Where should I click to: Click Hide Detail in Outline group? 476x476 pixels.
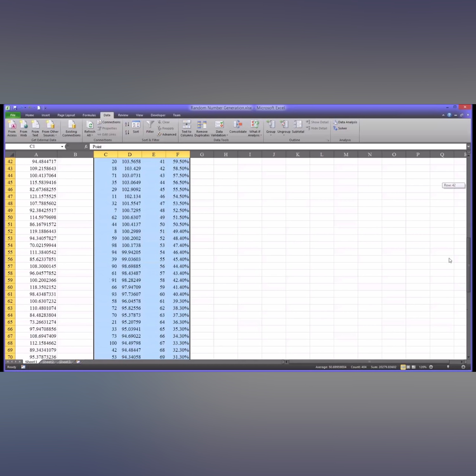pyautogui.click(x=317, y=128)
